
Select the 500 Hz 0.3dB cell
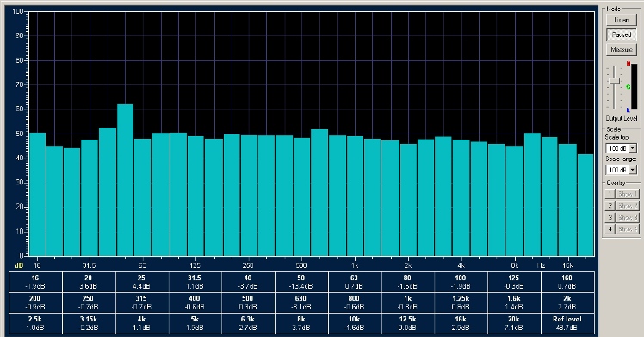(x=248, y=303)
